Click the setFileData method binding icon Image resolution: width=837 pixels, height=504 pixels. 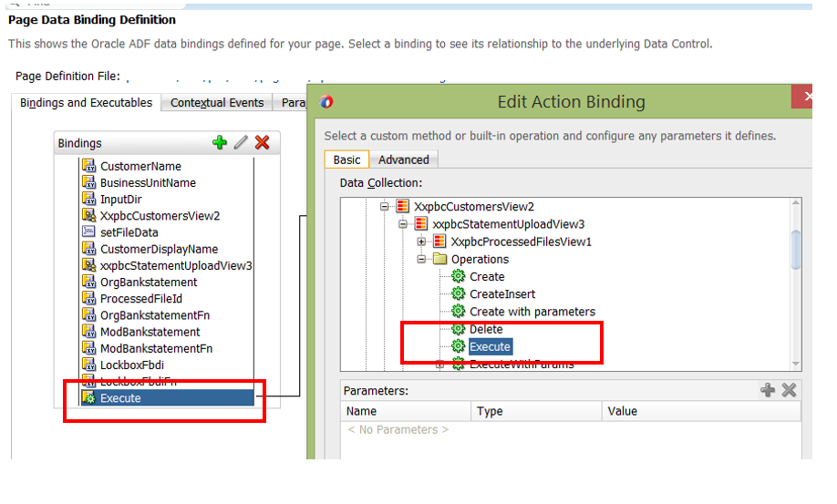pyautogui.click(x=88, y=232)
